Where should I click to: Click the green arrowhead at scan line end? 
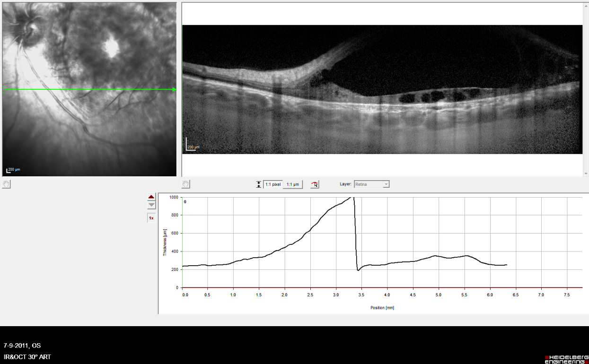pyautogui.click(x=175, y=89)
